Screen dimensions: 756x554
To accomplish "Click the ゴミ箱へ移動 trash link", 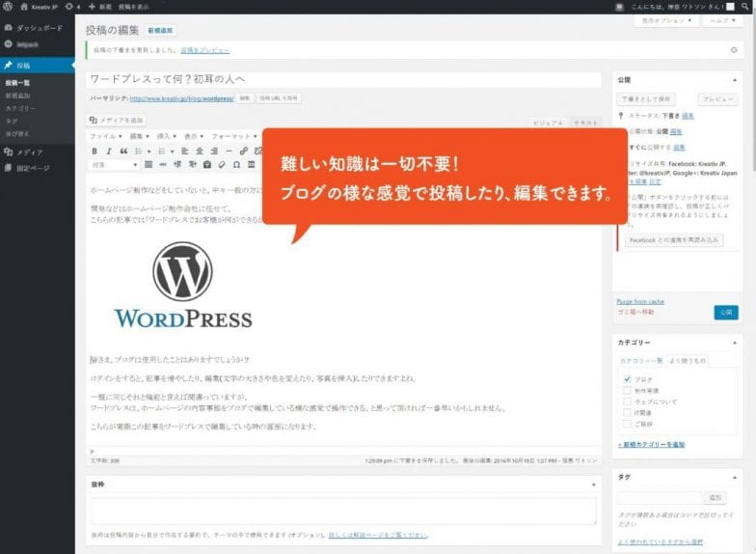I will click(636, 313).
